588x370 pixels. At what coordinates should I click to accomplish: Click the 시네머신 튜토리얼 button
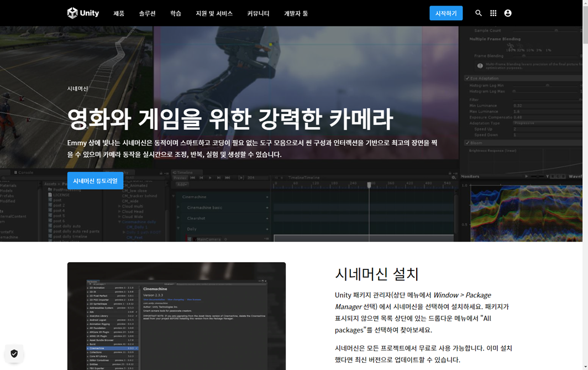(95, 181)
